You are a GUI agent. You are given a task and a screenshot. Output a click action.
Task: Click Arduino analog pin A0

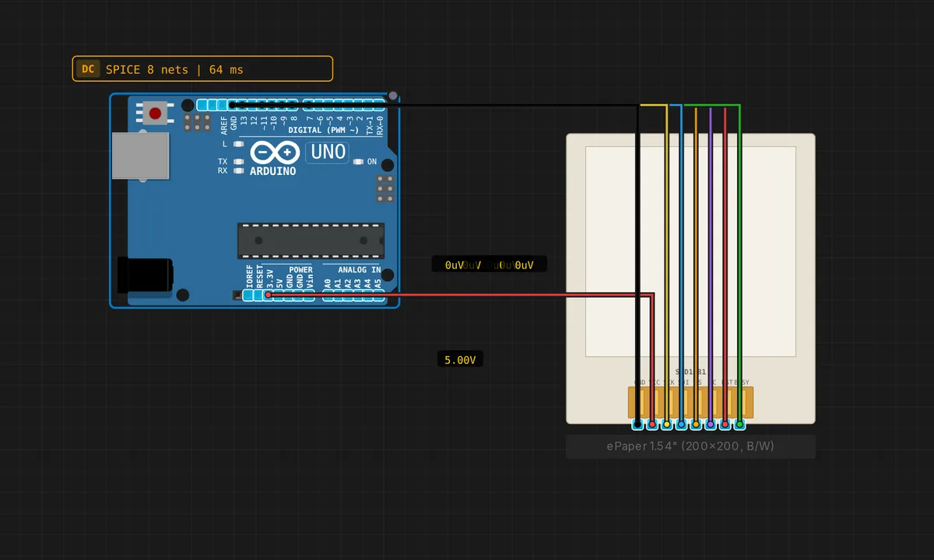click(328, 296)
